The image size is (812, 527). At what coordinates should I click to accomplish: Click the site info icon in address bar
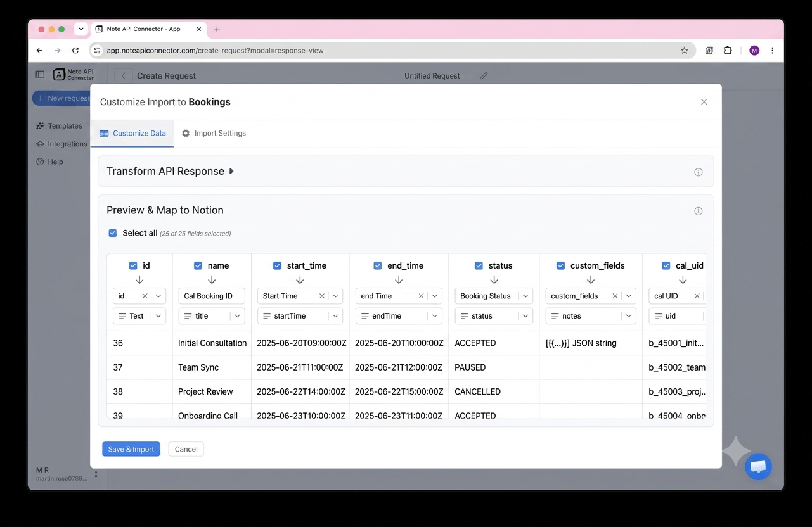pos(97,51)
